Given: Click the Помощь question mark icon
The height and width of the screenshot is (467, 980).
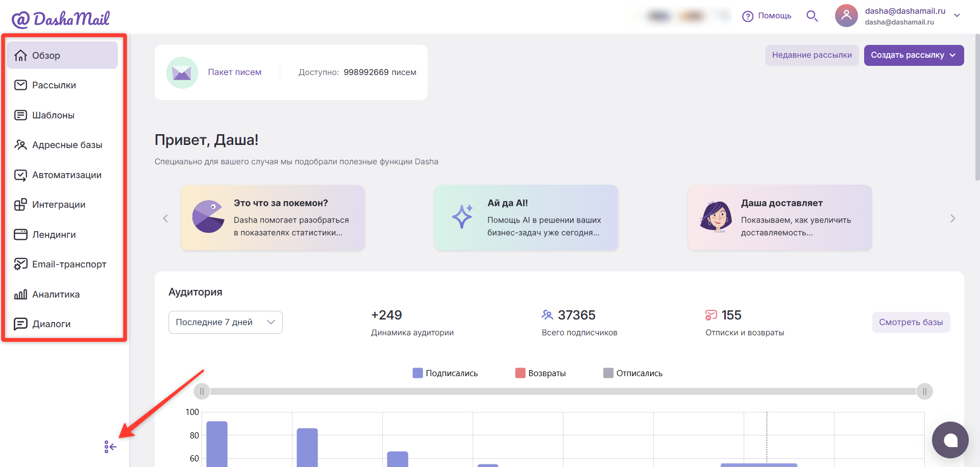Looking at the screenshot, I should pyautogui.click(x=748, y=16).
